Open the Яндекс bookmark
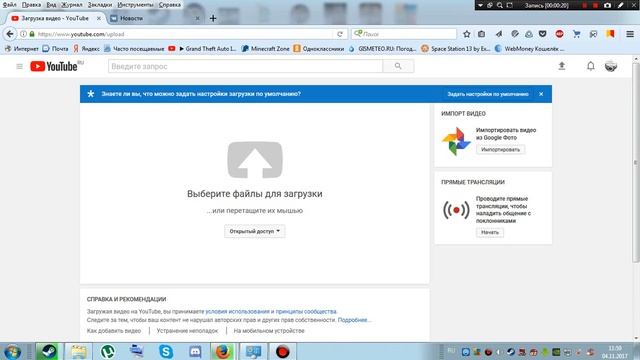The image size is (640, 360). coord(86,49)
